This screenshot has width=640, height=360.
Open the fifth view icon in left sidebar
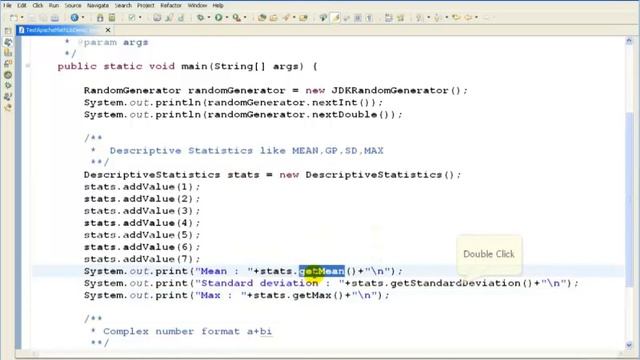[x=8, y=86]
